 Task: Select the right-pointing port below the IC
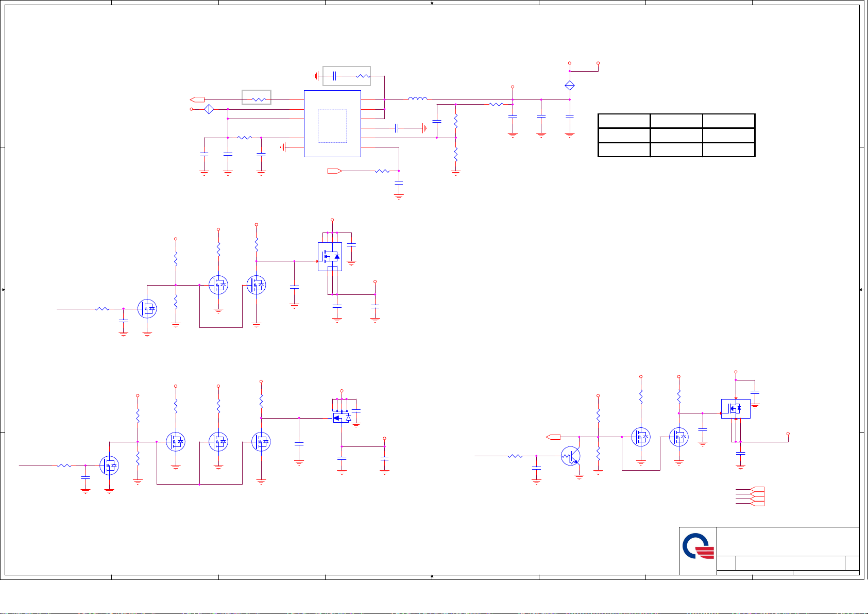pyautogui.click(x=334, y=171)
